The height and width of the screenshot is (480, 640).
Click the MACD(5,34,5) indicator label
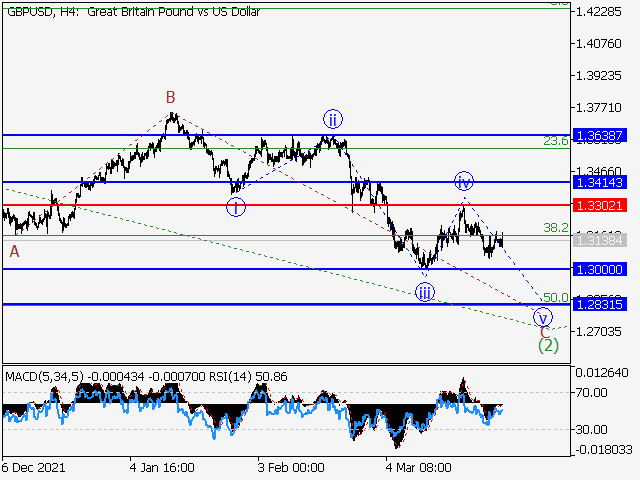[44, 376]
